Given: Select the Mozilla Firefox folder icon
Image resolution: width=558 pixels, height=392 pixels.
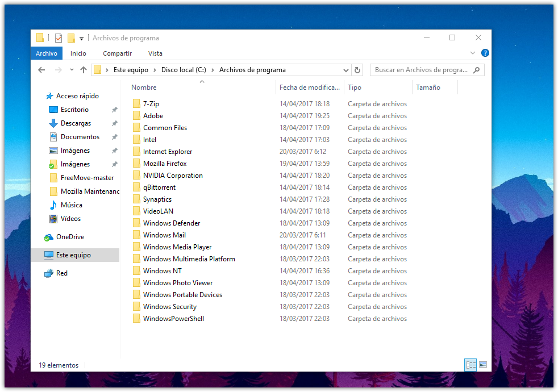Looking at the screenshot, I should pos(136,163).
